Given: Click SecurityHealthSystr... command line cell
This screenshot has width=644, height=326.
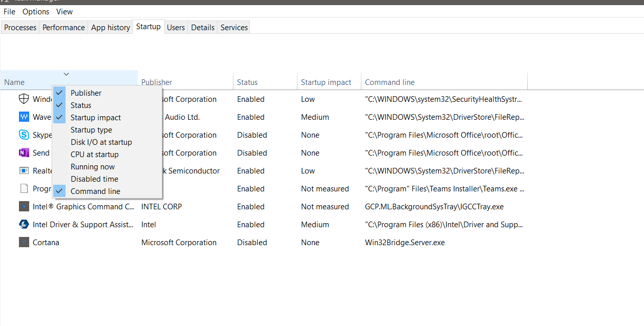Looking at the screenshot, I should [x=444, y=99].
